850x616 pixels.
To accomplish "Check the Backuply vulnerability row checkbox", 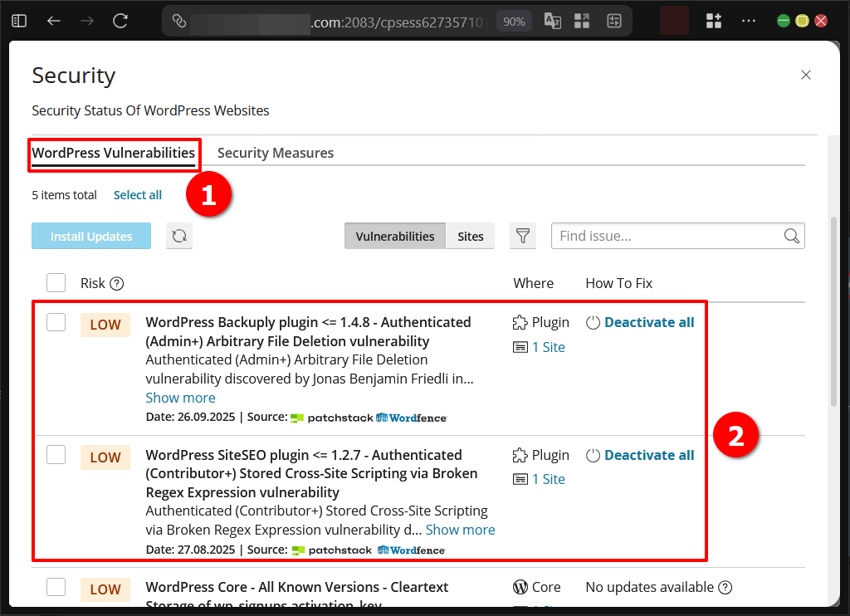I will (56, 321).
